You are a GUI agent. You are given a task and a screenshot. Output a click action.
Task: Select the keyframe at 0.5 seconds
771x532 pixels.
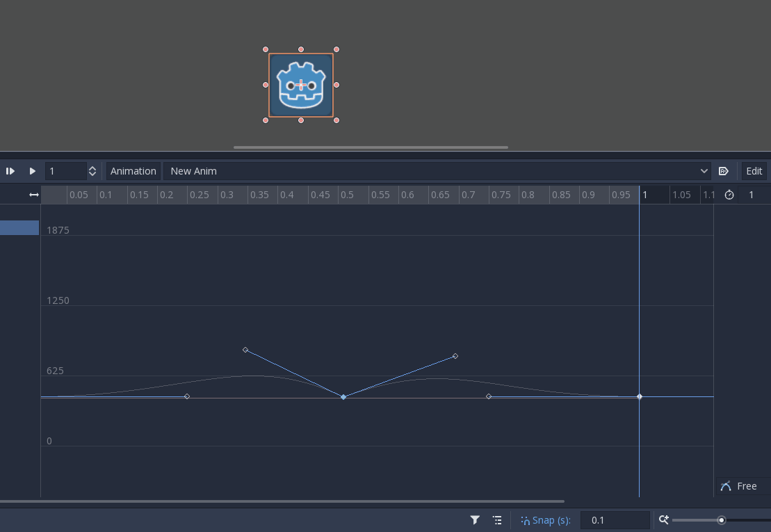click(x=343, y=396)
